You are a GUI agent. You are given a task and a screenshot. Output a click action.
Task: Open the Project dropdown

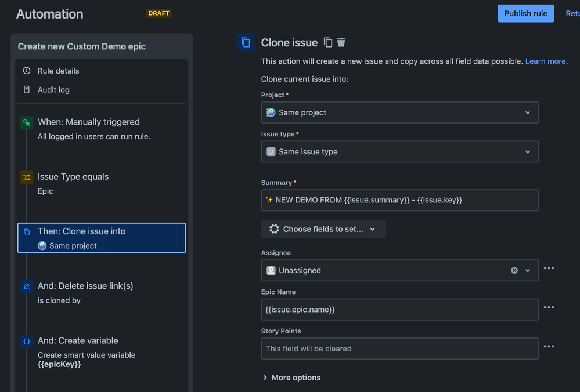pos(400,112)
